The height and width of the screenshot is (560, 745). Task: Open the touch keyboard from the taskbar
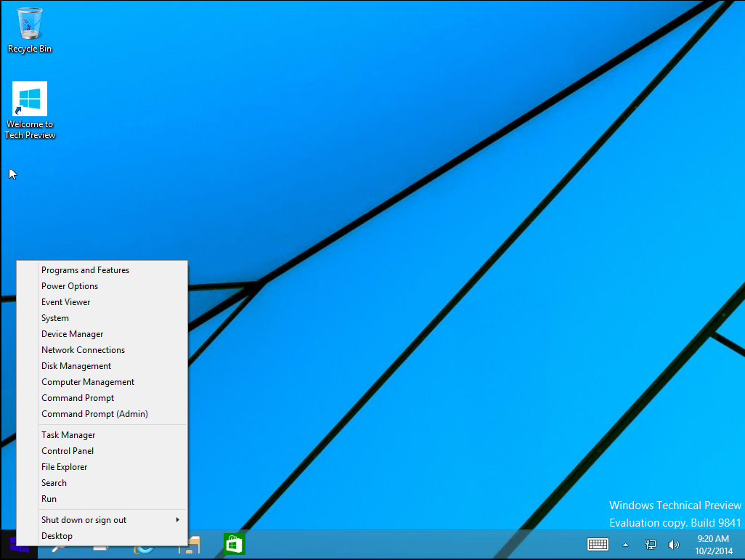click(x=598, y=545)
